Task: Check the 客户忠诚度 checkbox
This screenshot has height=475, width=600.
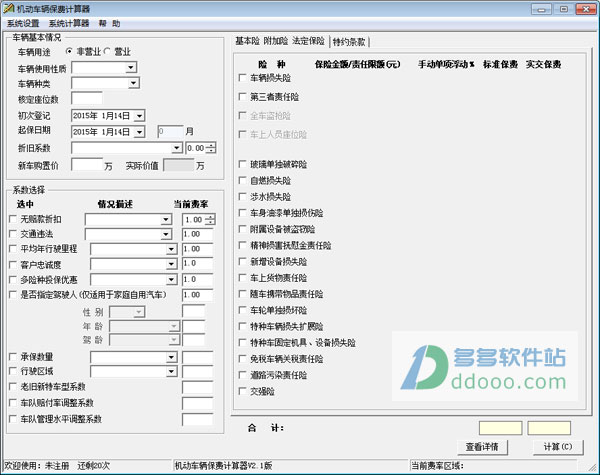Action: tap(13, 264)
